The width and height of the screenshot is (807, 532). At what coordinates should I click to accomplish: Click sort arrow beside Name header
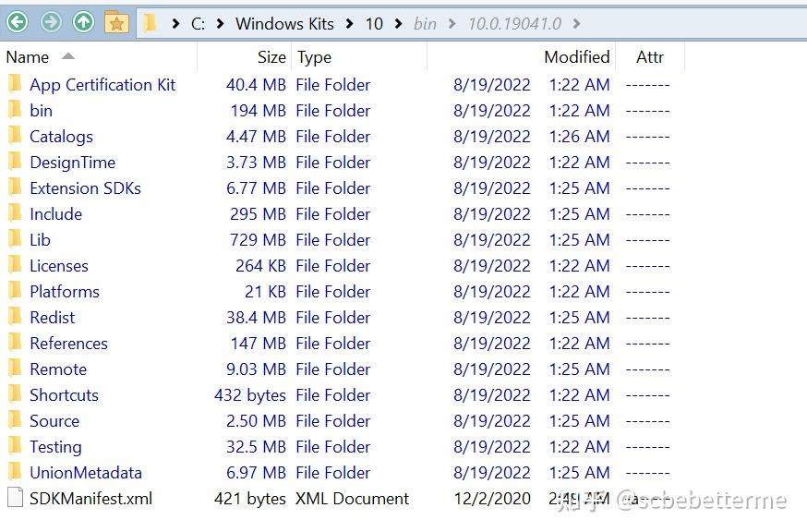pos(68,56)
